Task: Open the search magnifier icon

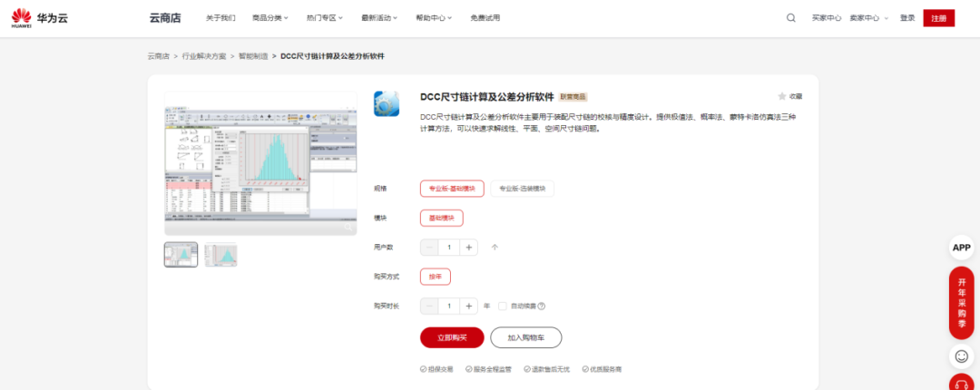Action: [790, 18]
